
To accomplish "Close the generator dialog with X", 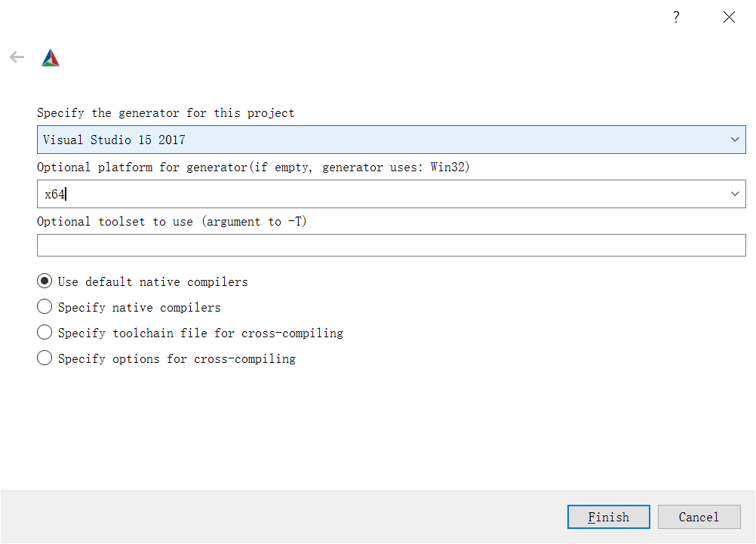I will (x=729, y=17).
